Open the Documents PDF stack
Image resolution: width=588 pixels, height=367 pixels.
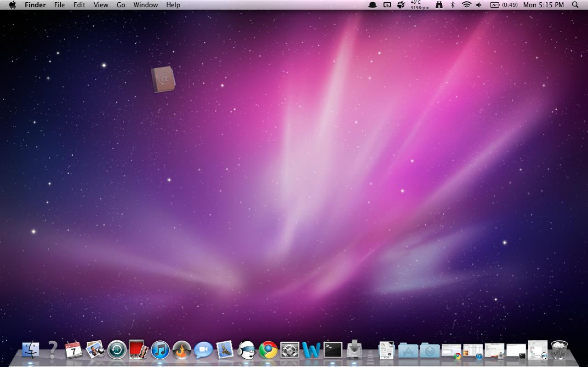[387, 350]
